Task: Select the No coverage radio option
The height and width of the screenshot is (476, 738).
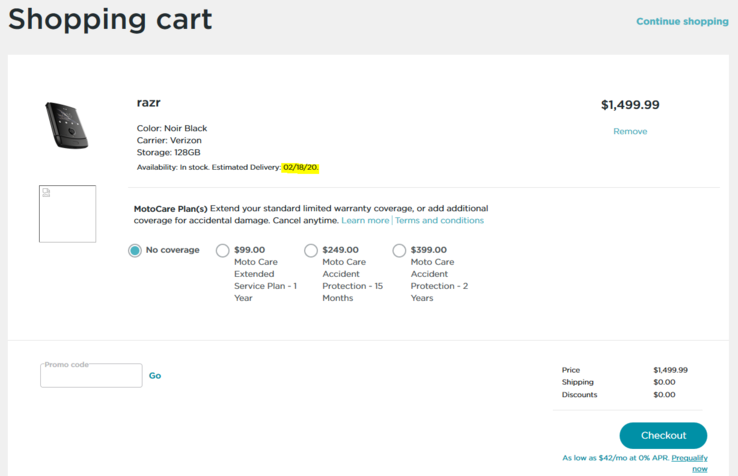Action: [135, 250]
